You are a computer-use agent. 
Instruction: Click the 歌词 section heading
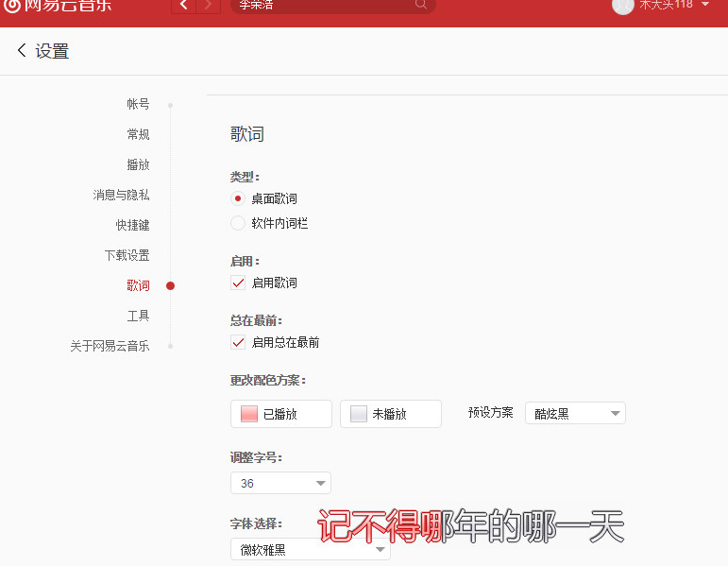(x=247, y=134)
